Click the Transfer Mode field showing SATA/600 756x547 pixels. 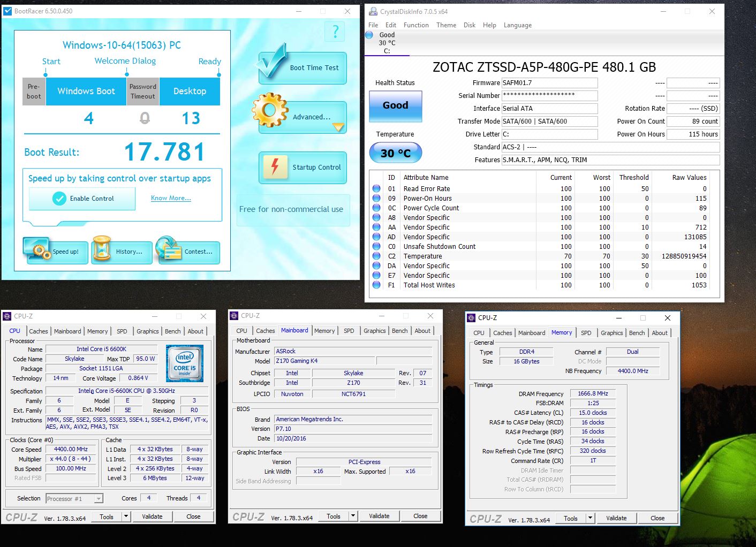tap(549, 121)
